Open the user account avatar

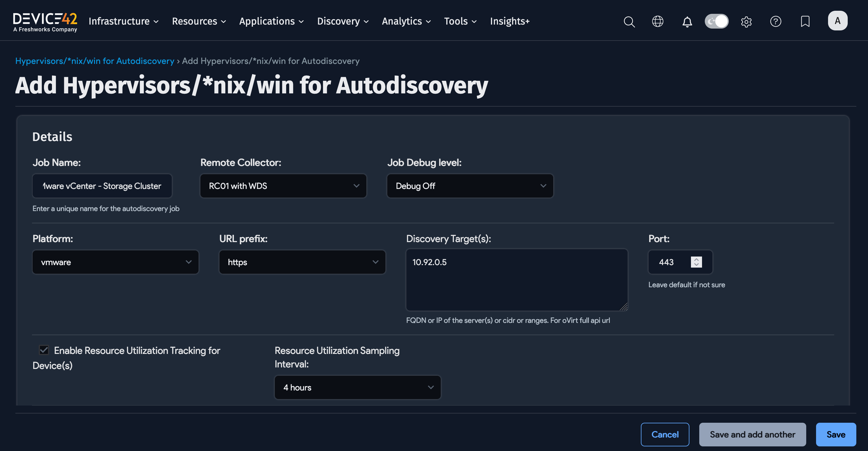pyautogui.click(x=838, y=21)
